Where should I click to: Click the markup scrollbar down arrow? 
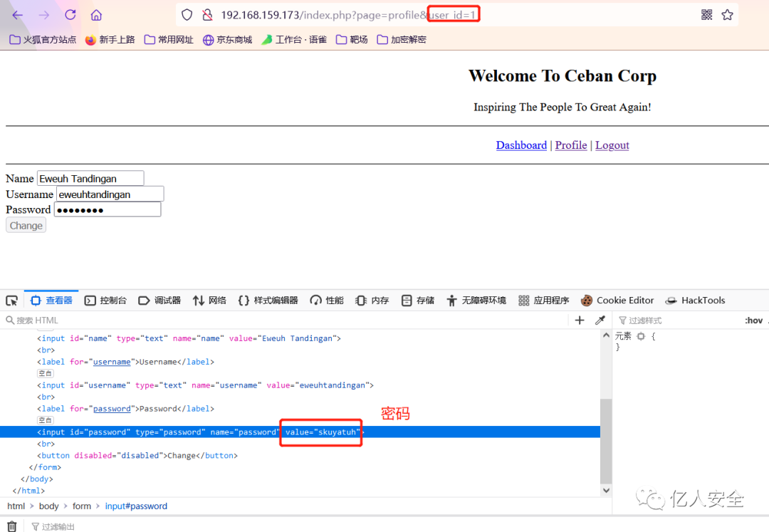tap(606, 490)
